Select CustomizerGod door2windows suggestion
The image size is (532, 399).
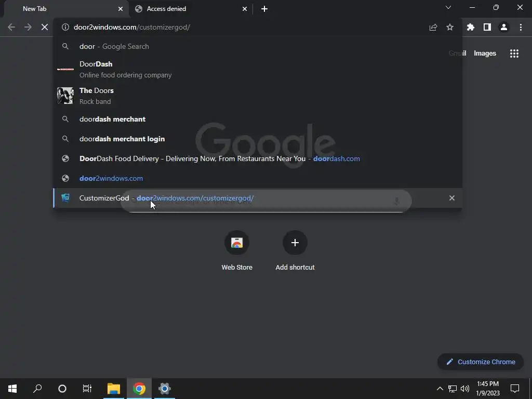click(258, 198)
